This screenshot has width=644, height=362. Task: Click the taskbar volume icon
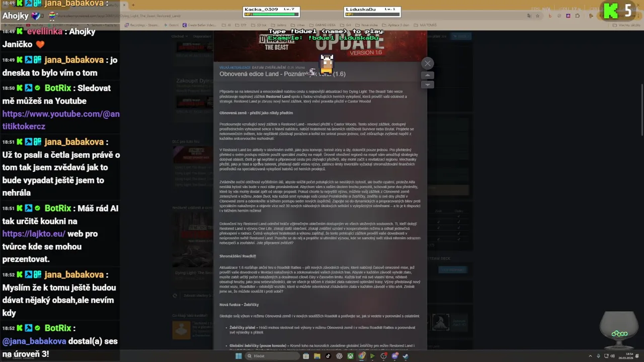pyautogui.click(x=612, y=356)
